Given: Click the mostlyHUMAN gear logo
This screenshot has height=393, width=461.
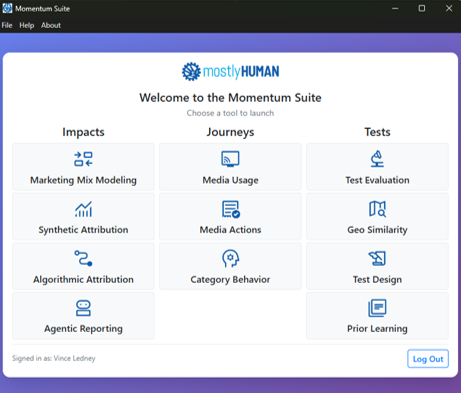Looking at the screenshot, I should (191, 71).
